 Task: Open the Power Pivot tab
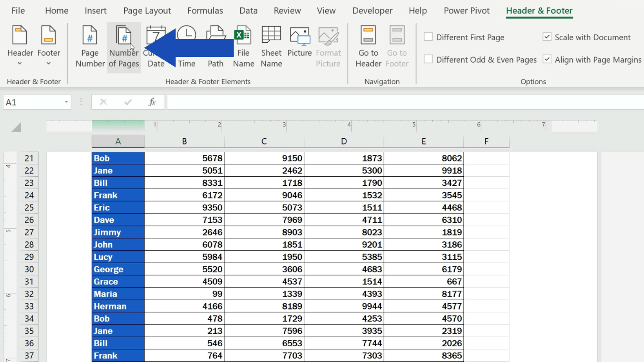466,11
